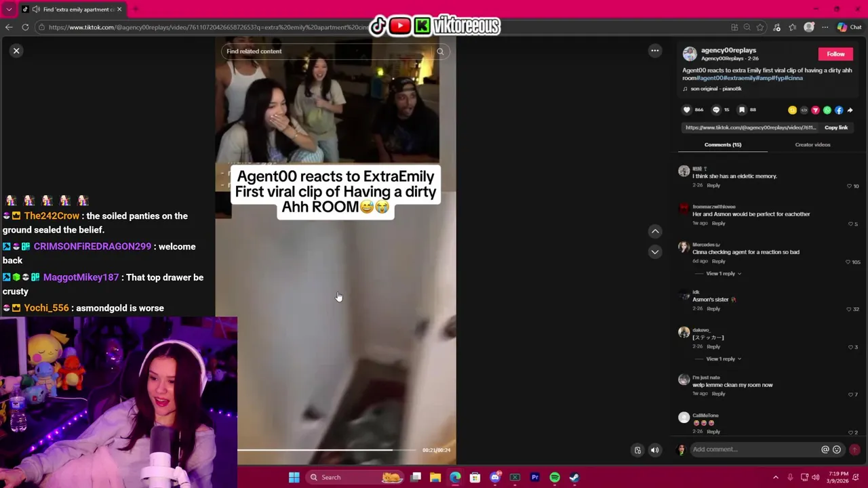Post the comment with red arrow button
Image resolution: width=868 pixels, height=488 pixels.
pos(854,449)
